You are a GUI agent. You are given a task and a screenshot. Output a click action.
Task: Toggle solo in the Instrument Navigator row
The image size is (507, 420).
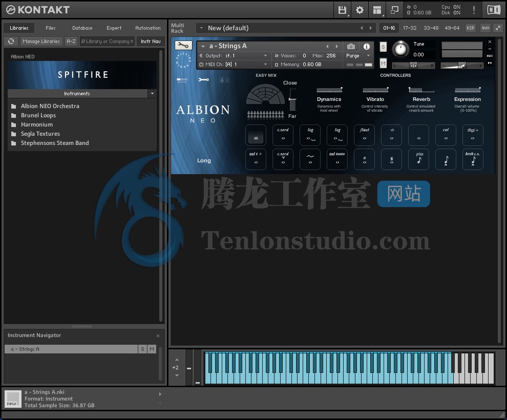click(x=142, y=349)
